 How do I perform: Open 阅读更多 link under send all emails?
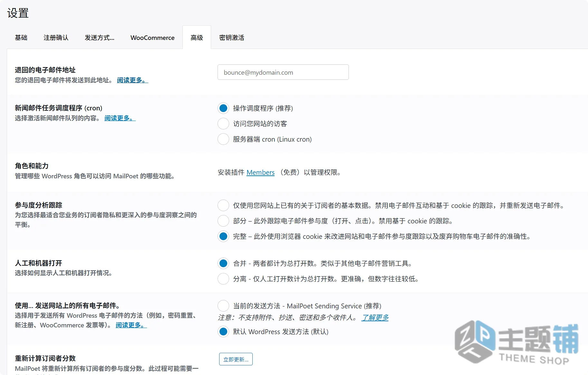click(131, 325)
